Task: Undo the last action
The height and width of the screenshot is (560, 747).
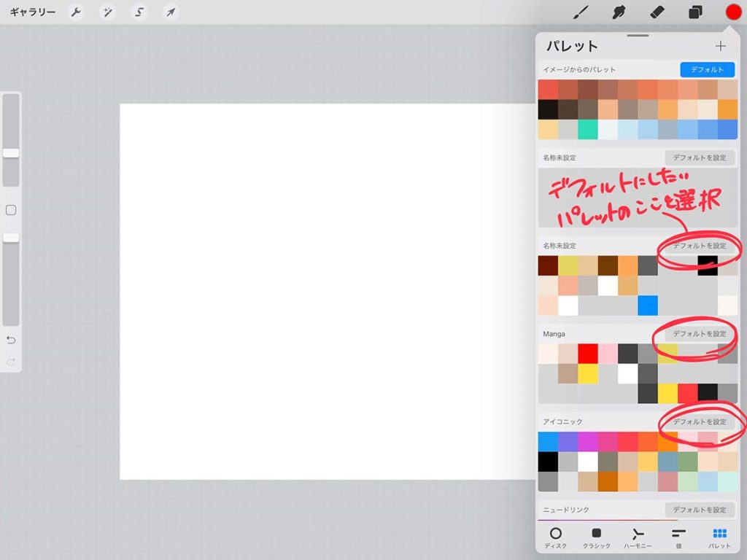Action: click(11, 340)
